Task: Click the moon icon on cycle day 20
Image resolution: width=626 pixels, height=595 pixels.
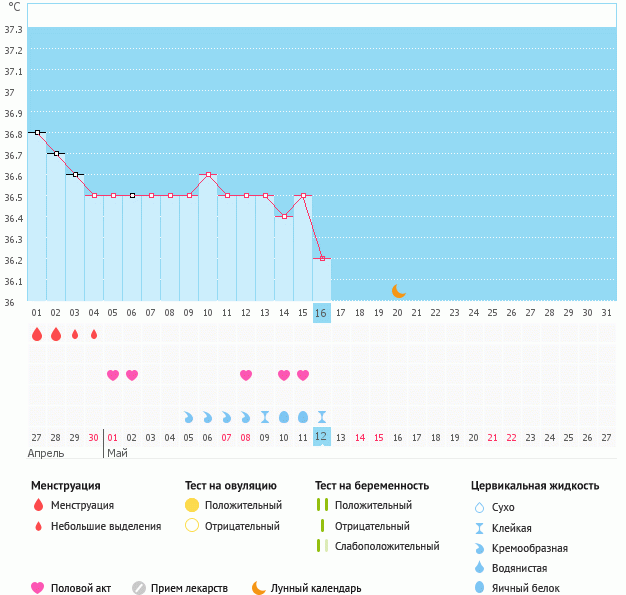Action: [x=398, y=290]
